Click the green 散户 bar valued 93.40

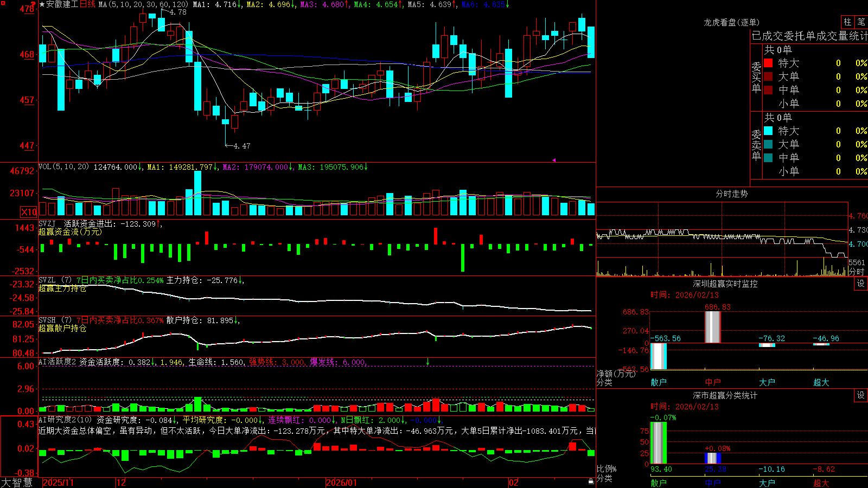coord(658,443)
